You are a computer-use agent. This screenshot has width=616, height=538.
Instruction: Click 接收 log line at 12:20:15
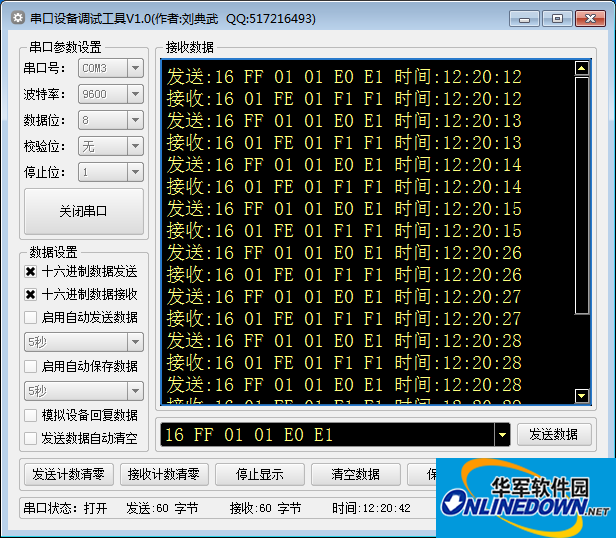pyautogui.click(x=344, y=231)
